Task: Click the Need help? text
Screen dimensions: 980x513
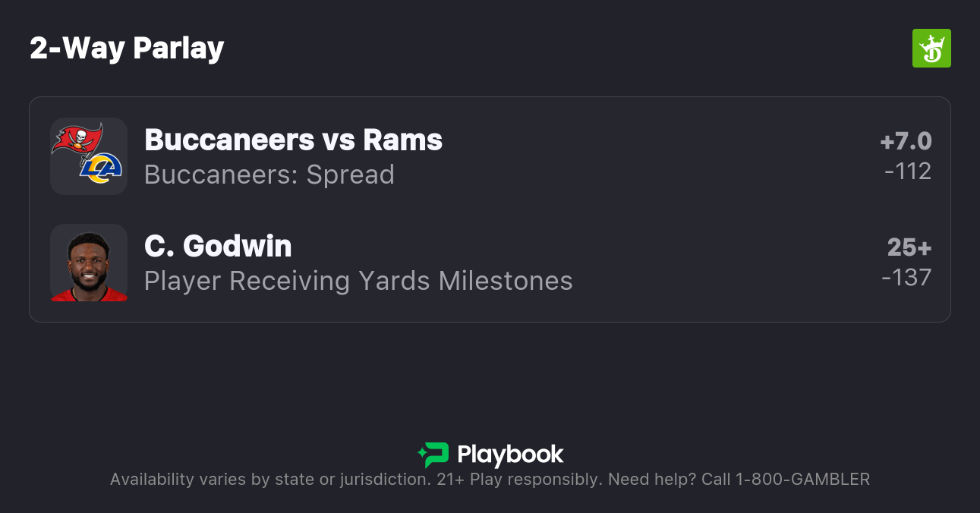Action: click(653, 480)
